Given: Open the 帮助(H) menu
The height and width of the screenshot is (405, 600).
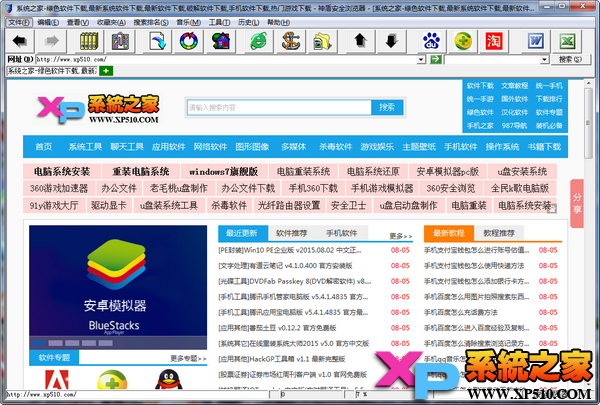Looking at the screenshot, I should point(278,23).
